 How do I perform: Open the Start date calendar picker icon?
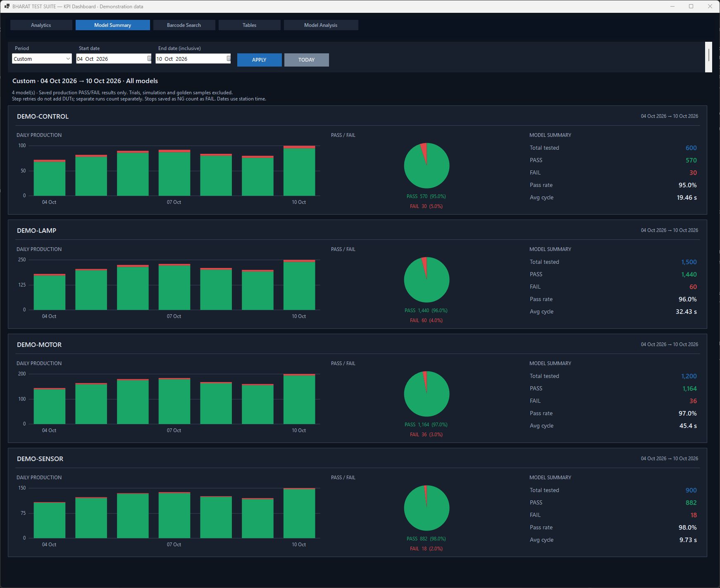[x=149, y=59]
